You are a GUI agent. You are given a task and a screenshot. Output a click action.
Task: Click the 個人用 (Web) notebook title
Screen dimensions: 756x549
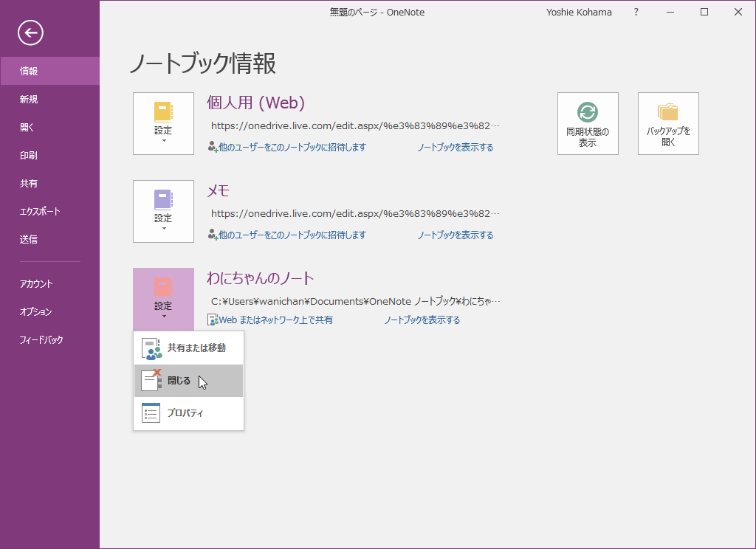[x=255, y=103]
